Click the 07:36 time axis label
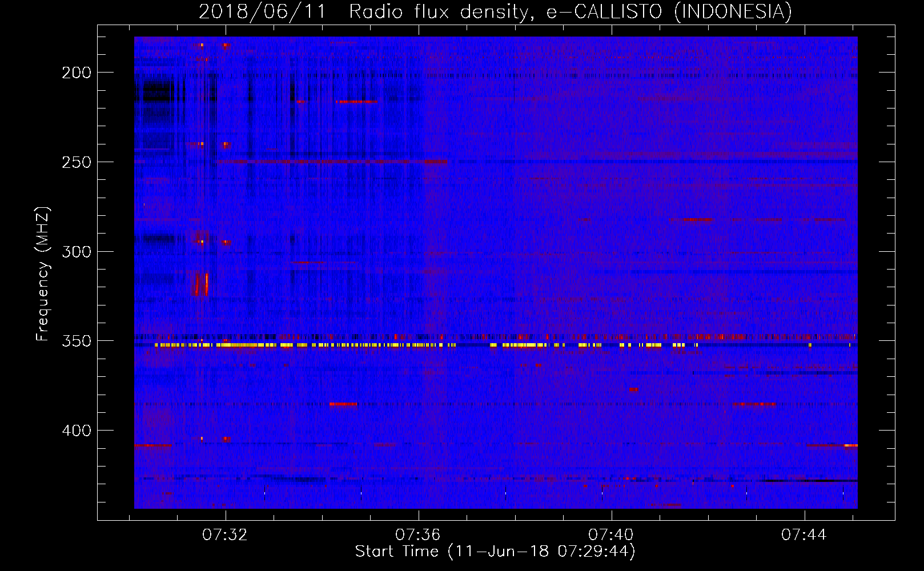Image resolution: width=924 pixels, height=571 pixels. [x=418, y=535]
